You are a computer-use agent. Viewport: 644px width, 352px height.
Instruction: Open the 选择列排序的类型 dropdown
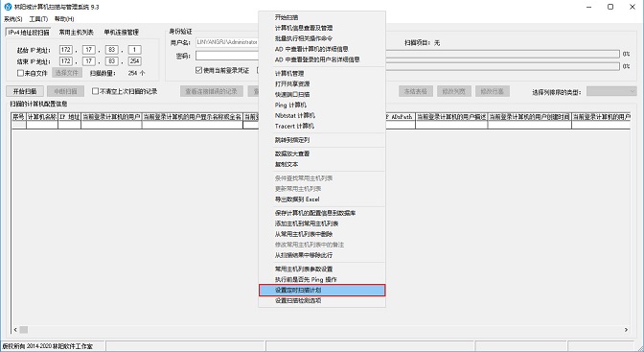tap(611, 91)
